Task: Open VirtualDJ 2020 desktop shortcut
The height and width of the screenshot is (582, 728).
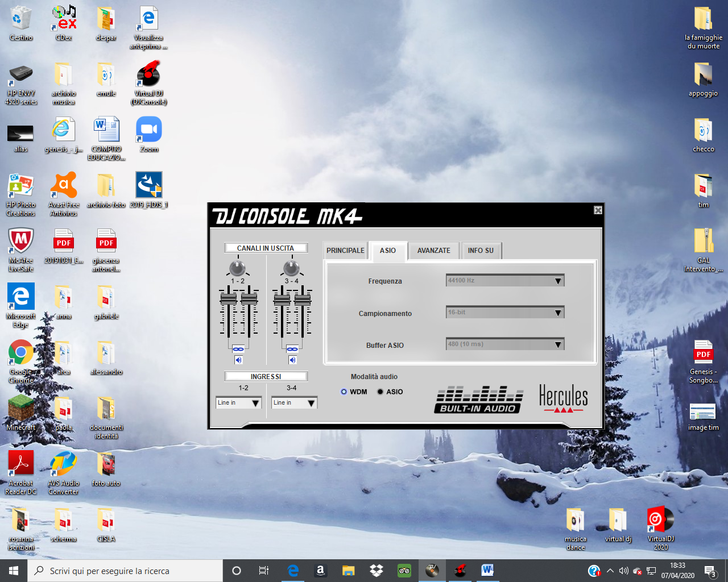Action: point(661,529)
